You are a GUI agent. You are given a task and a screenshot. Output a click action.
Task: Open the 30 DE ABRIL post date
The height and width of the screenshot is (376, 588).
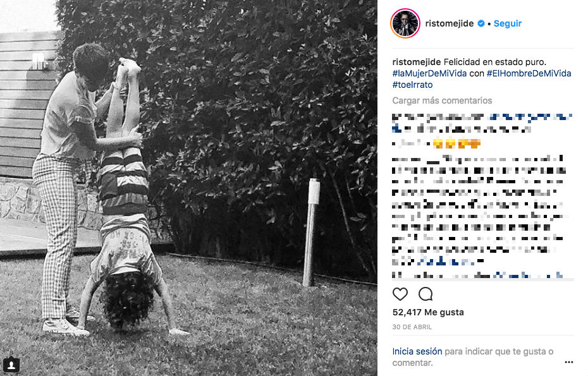412,327
